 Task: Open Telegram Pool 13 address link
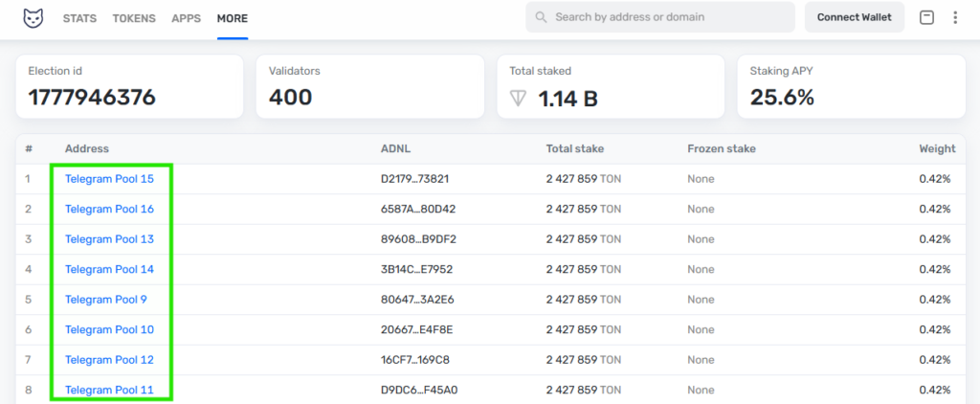(109, 239)
